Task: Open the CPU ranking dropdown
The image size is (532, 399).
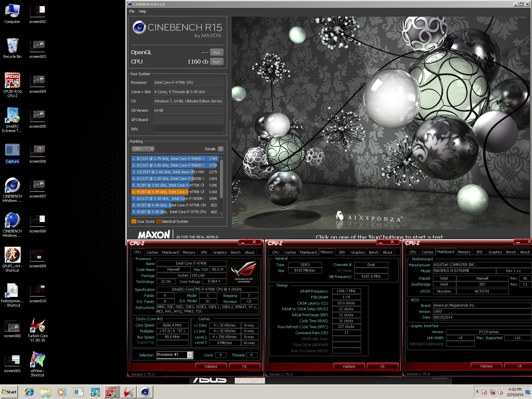Action: coord(143,149)
